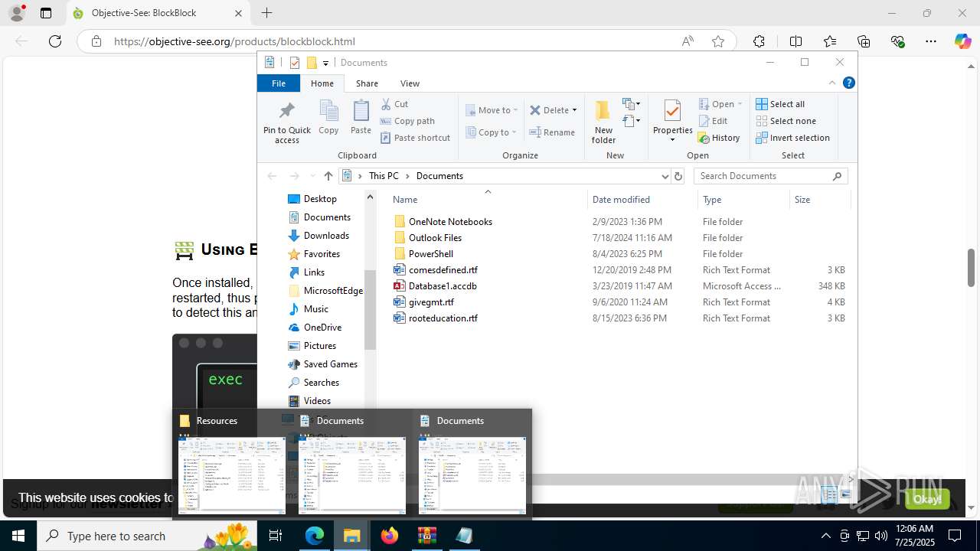Image resolution: width=980 pixels, height=551 pixels.
Task: Accept cookies with the Okay! button
Action: pyautogui.click(x=927, y=499)
